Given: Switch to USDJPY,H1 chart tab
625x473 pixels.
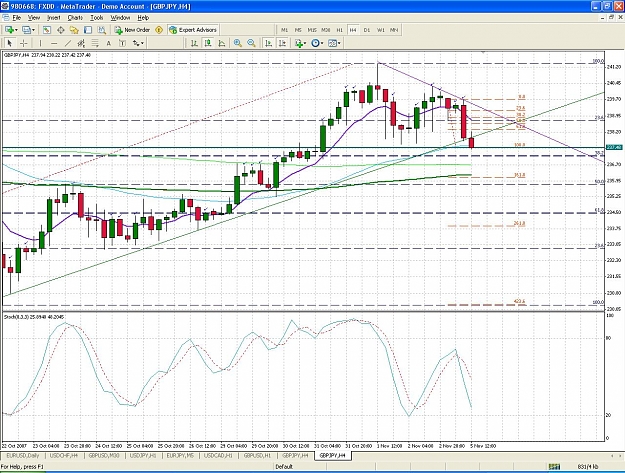Looking at the screenshot, I should pos(143,455).
